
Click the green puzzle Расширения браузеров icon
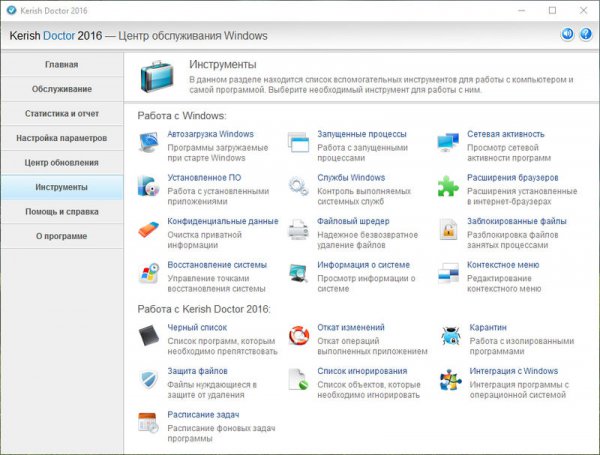click(448, 186)
